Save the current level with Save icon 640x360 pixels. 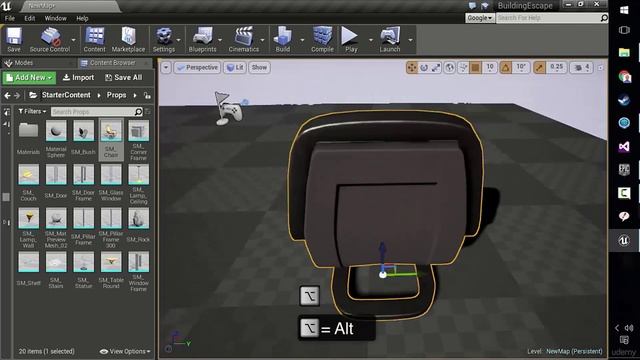13,39
